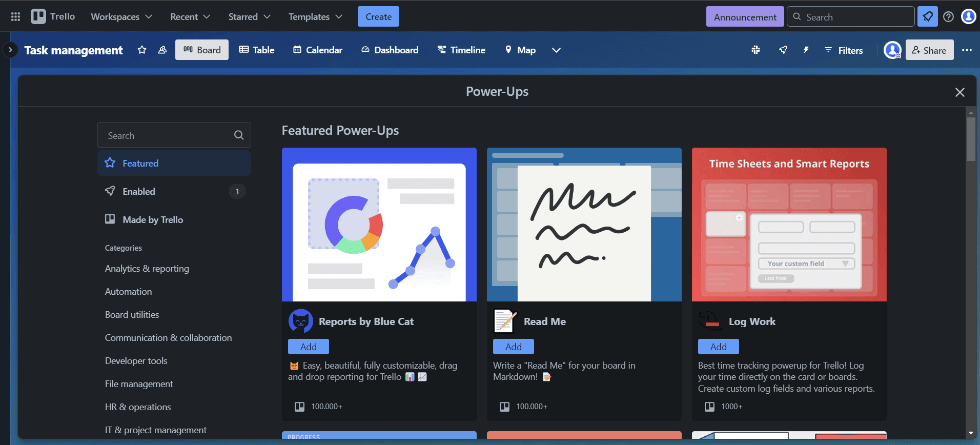Switch to Dashboard view
Viewport: 980px width, 445px height.
tap(390, 50)
